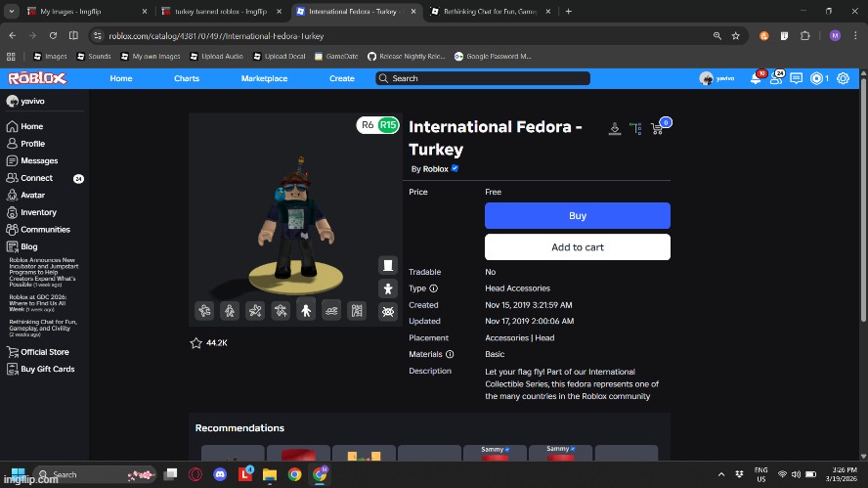
Task: Open Roblox settings gear icon
Action: click(x=843, y=78)
